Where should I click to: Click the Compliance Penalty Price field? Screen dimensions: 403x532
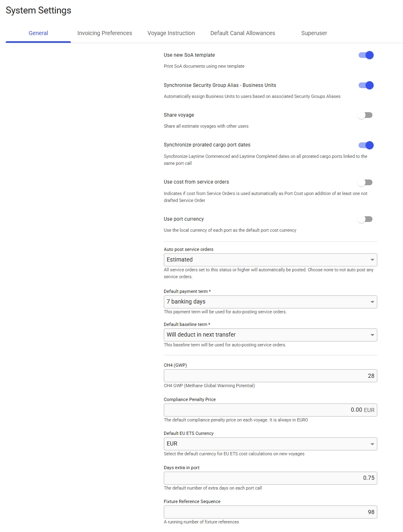tap(270, 410)
